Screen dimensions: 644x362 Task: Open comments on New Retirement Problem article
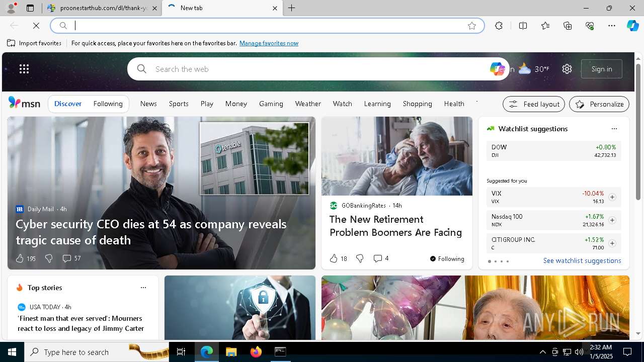[x=381, y=258]
